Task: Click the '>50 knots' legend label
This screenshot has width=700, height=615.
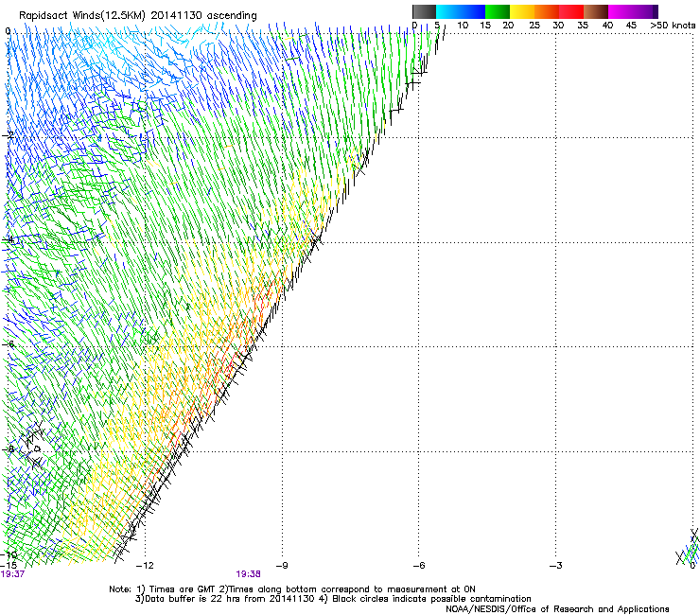Action: tap(673, 26)
